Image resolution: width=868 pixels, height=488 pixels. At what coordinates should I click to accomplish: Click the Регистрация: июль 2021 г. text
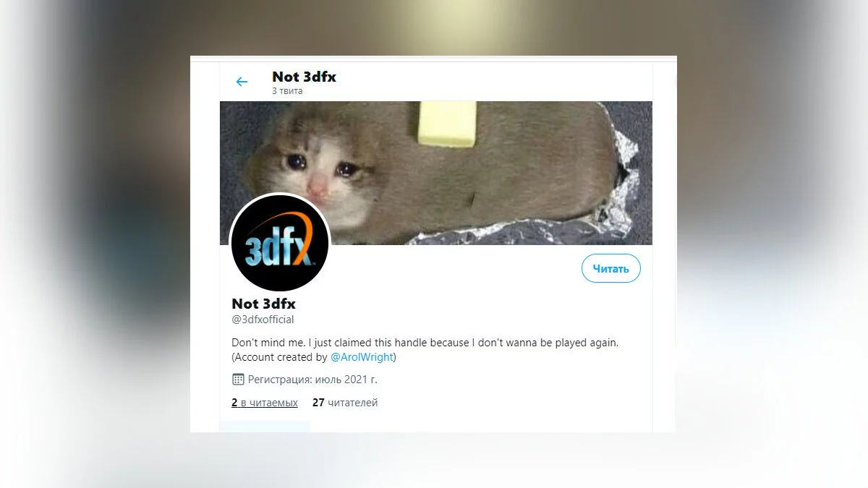tap(312, 379)
